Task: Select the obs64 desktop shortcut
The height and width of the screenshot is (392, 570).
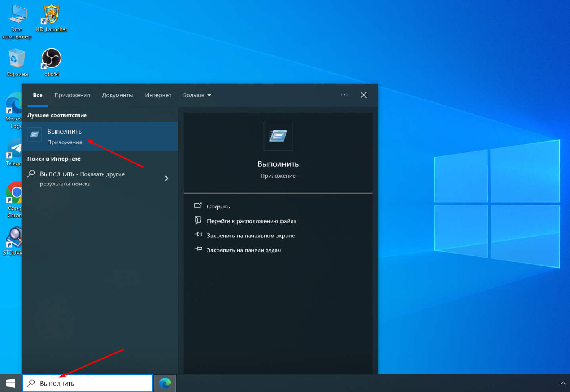Action: coord(52,63)
